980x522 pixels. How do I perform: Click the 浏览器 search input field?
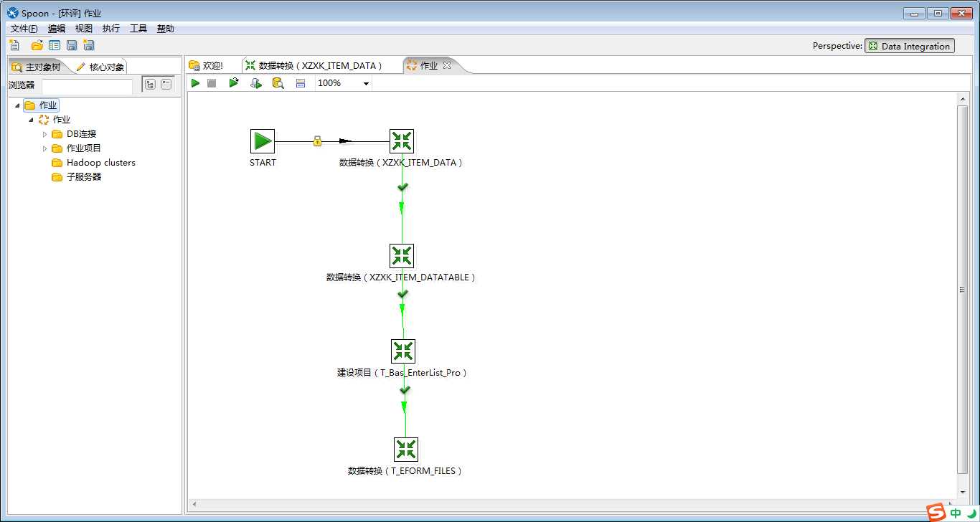(87, 85)
